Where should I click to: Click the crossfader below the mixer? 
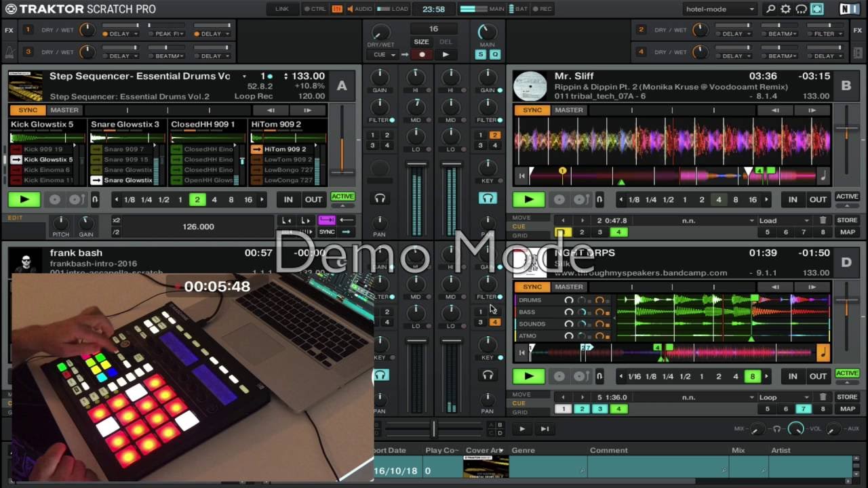pyautogui.click(x=434, y=428)
